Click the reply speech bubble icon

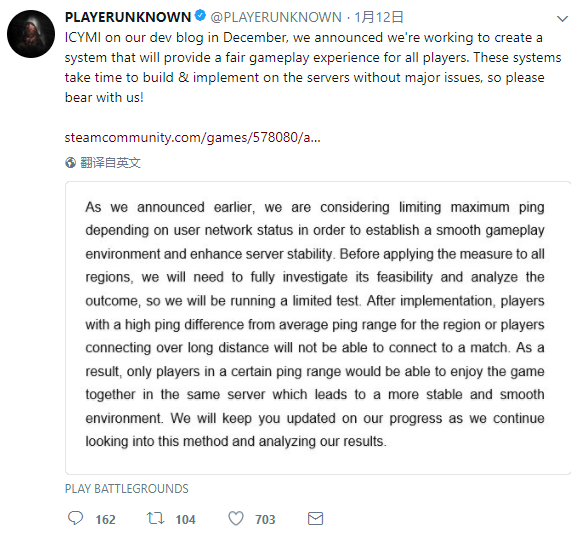pyautogui.click(x=75, y=518)
